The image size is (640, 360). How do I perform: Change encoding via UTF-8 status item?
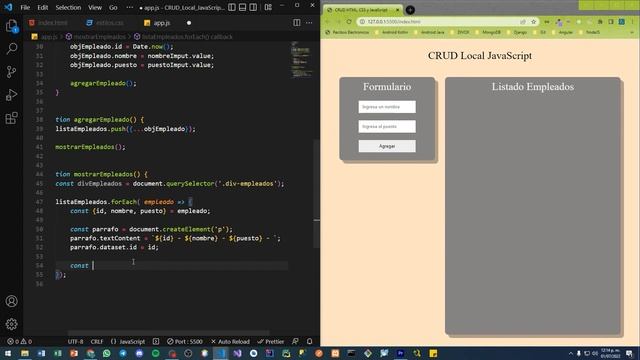[76, 341]
